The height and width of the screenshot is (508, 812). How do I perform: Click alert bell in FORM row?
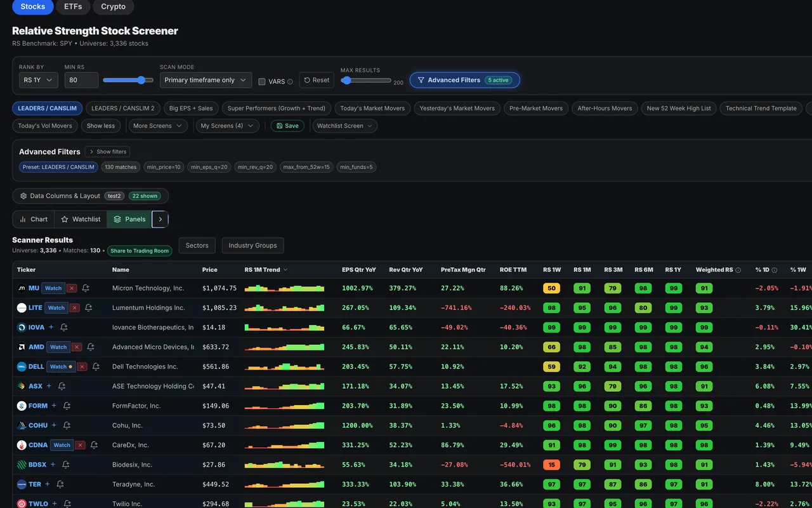pos(67,406)
